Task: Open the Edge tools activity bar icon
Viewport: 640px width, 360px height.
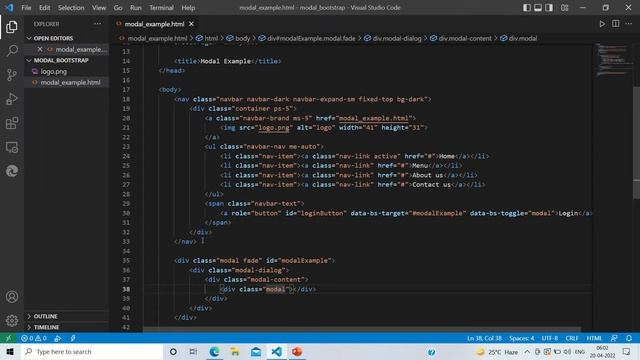Action: point(12,171)
